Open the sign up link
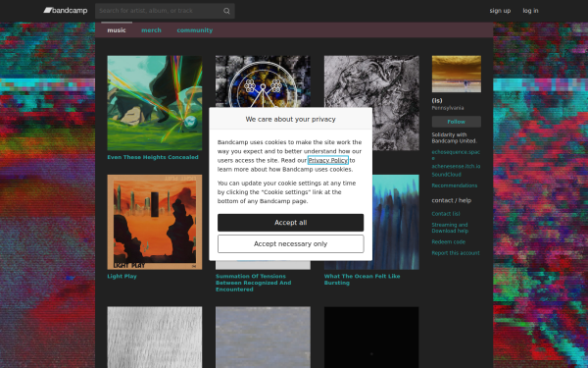Image resolution: width=588 pixels, height=368 pixels. pyautogui.click(x=500, y=11)
